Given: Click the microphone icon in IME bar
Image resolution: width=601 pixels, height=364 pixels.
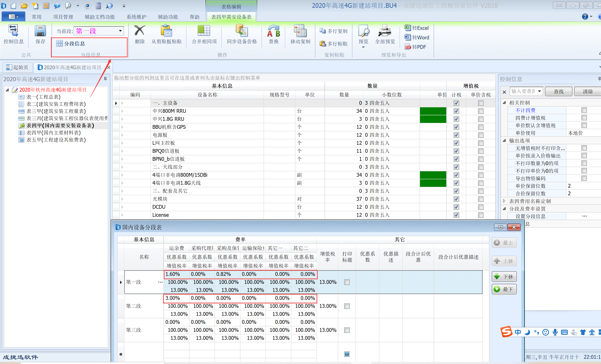Looking at the screenshot, I should (x=555, y=332).
